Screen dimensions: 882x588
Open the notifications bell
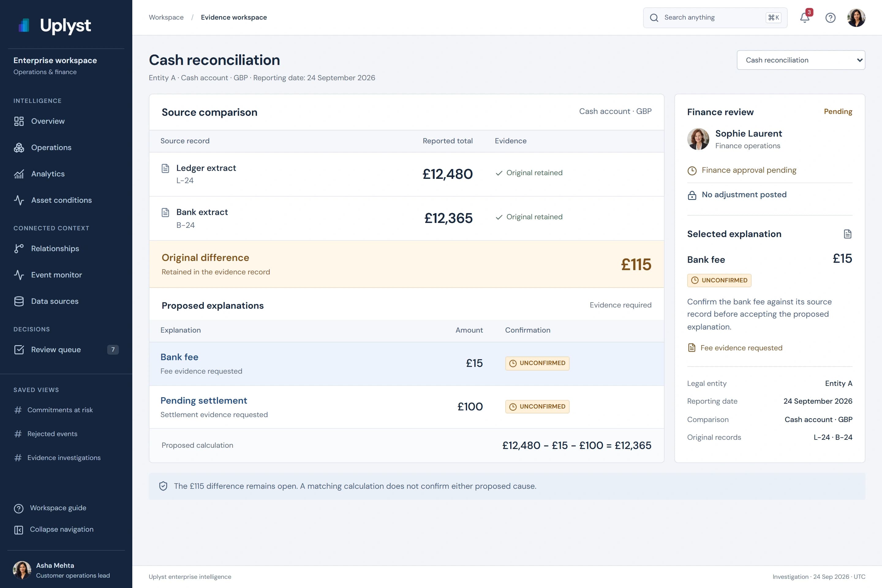[805, 18]
